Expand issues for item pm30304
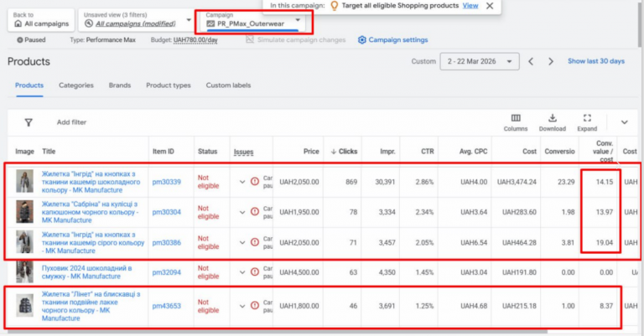644x336 pixels. [241, 212]
